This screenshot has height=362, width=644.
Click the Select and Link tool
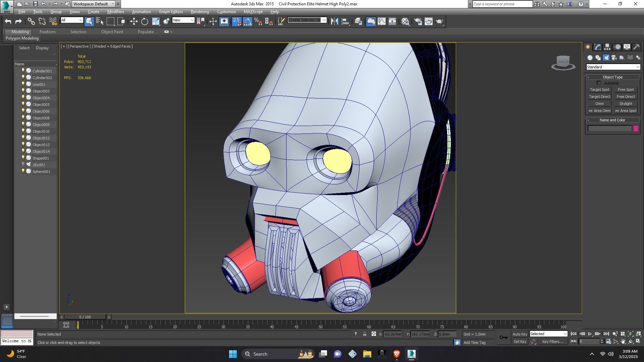31,21
